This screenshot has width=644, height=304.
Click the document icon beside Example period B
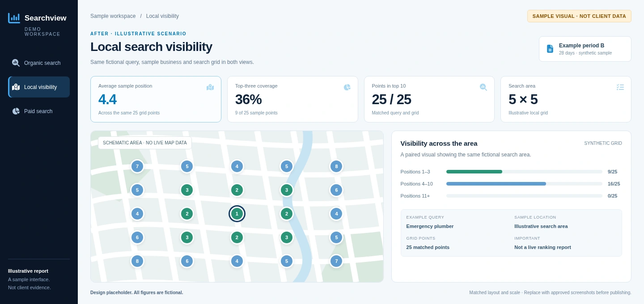point(550,49)
